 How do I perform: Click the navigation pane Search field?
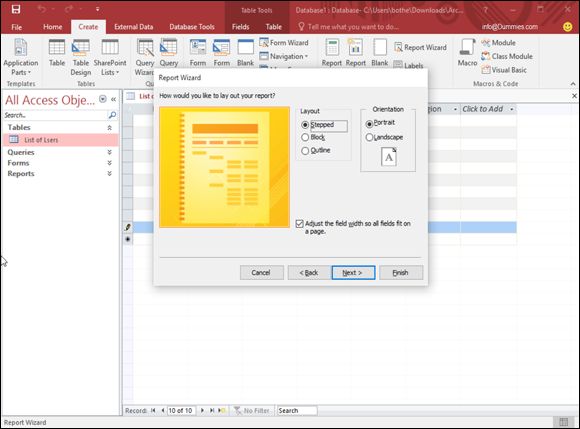[x=55, y=115]
